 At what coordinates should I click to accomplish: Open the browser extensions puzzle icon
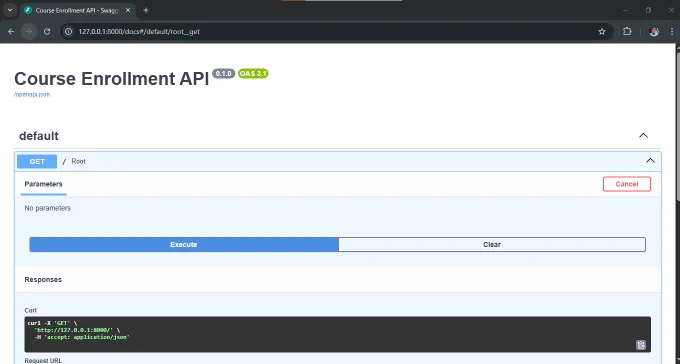click(627, 32)
